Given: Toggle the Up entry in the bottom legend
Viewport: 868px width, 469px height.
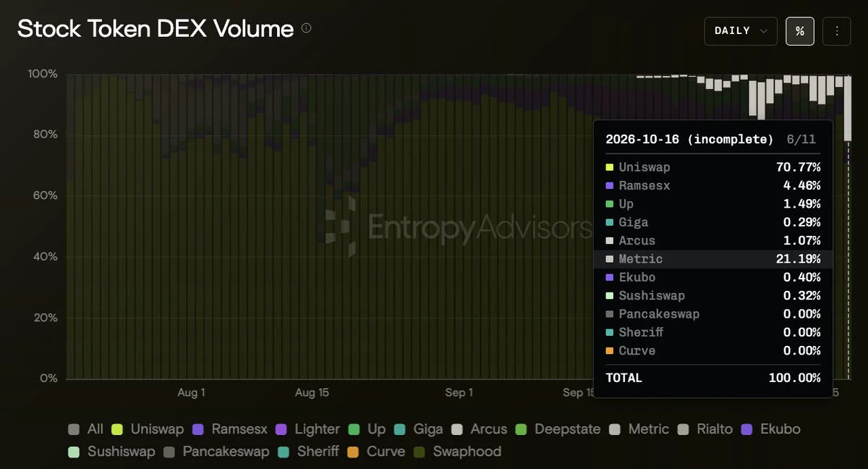Looking at the screenshot, I should [367, 429].
